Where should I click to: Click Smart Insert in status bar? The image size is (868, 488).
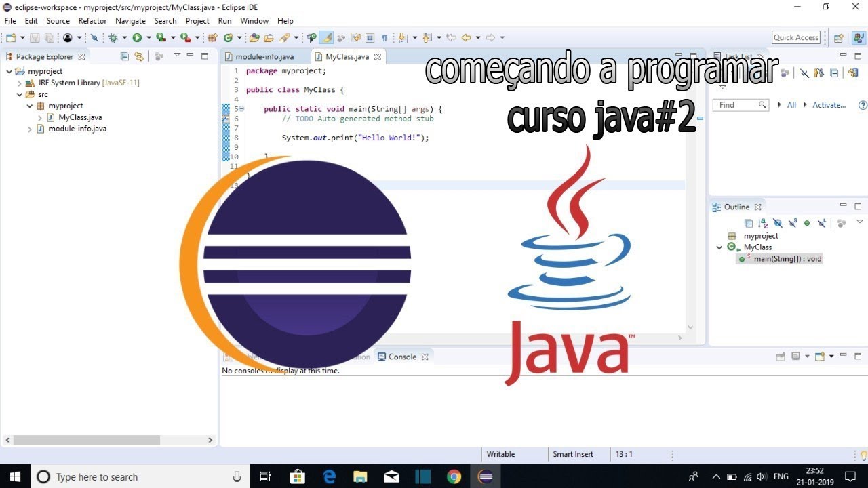pyautogui.click(x=573, y=454)
